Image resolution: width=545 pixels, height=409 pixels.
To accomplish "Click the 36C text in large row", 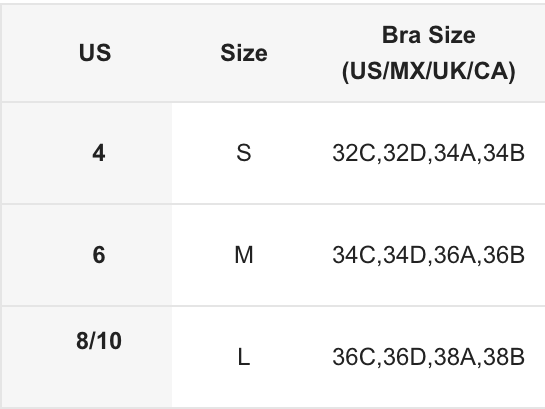I will [x=354, y=357].
